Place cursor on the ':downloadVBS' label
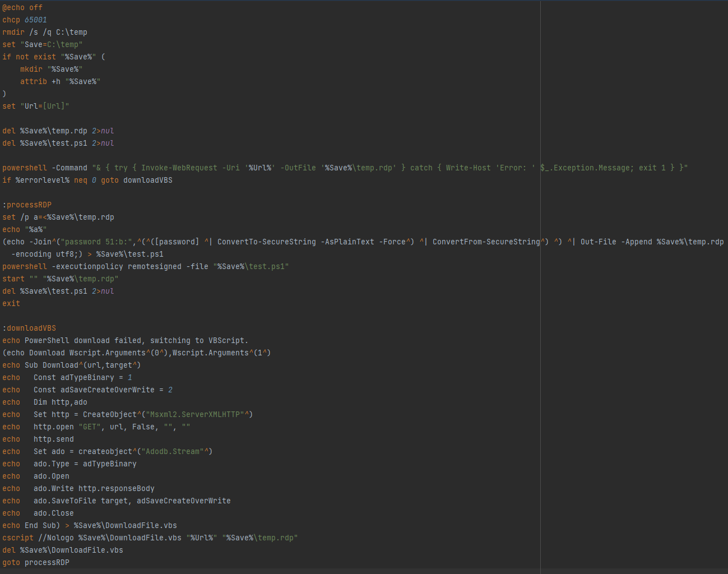 (29, 328)
